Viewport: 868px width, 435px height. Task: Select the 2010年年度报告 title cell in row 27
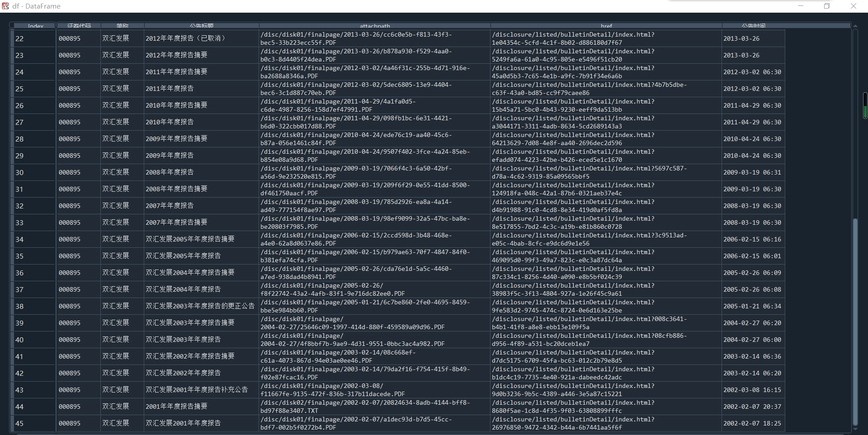pos(202,122)
